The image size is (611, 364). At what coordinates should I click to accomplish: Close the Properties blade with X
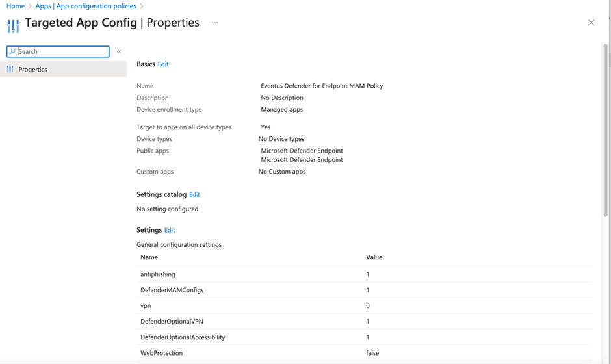pyautogui.click(x=591, y=23)
